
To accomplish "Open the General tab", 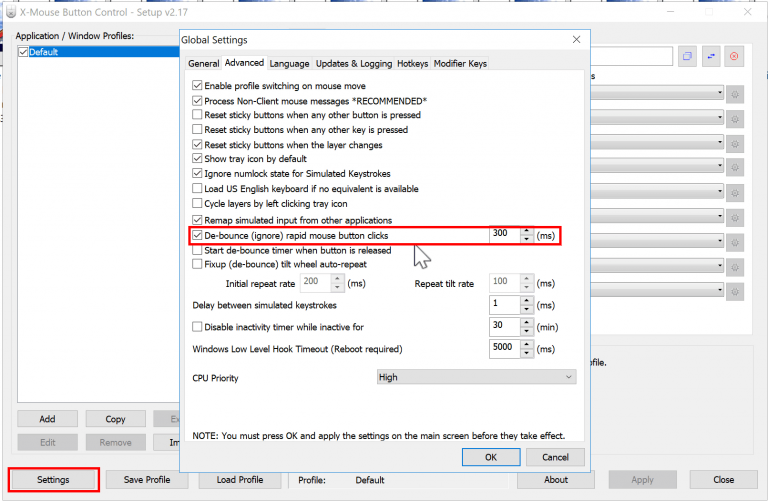I will tap(203, 64).
